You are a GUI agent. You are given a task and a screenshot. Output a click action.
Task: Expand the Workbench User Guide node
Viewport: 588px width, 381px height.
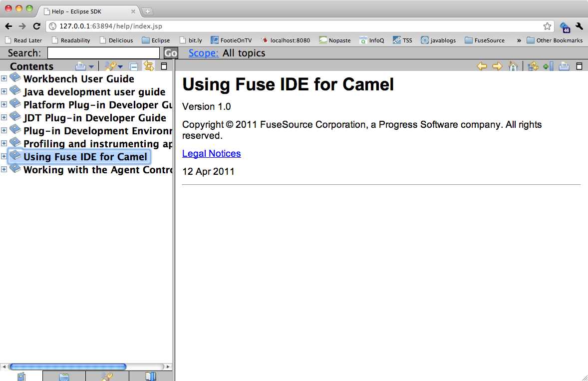coord(4,78)
